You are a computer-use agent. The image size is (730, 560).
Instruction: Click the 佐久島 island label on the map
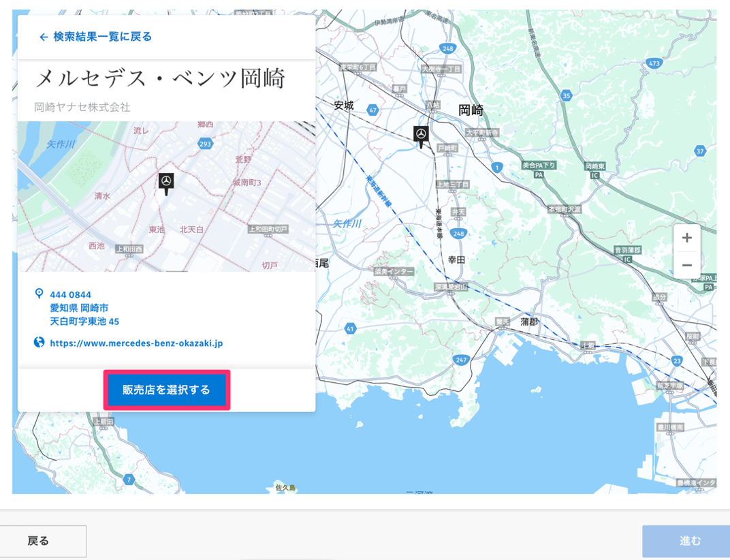tap(285, 487)
